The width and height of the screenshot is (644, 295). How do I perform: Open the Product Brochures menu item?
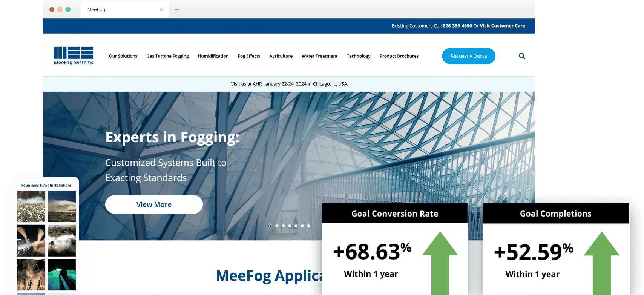click(x=399, y=56)
